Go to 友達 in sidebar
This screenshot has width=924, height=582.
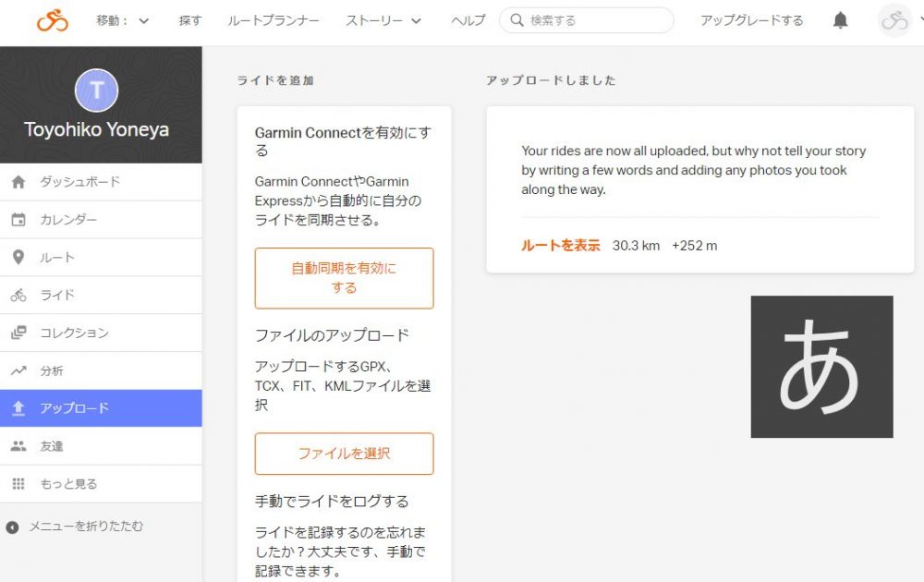tap(101, 446)
